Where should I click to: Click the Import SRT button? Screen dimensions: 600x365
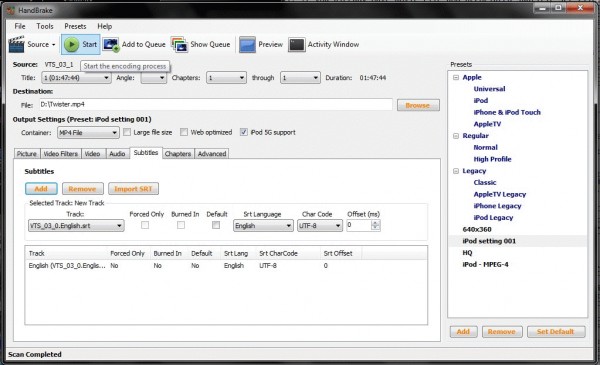point(133,189)
